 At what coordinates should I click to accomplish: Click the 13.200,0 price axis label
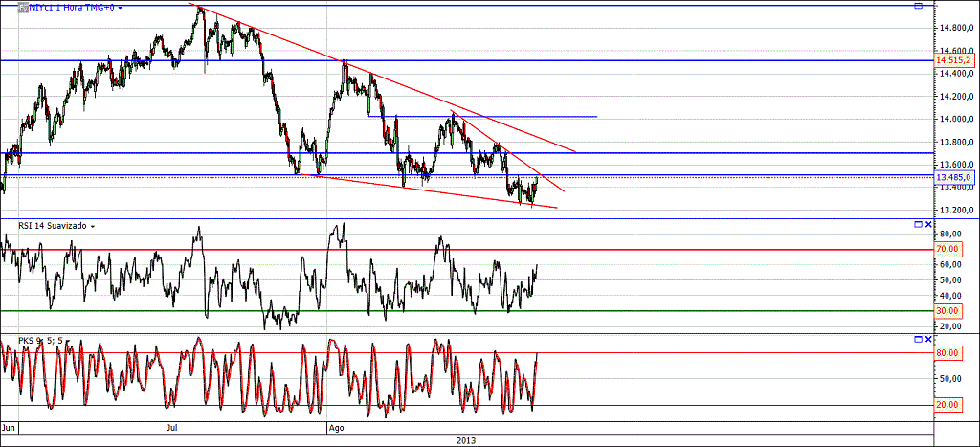click(955, 210)
